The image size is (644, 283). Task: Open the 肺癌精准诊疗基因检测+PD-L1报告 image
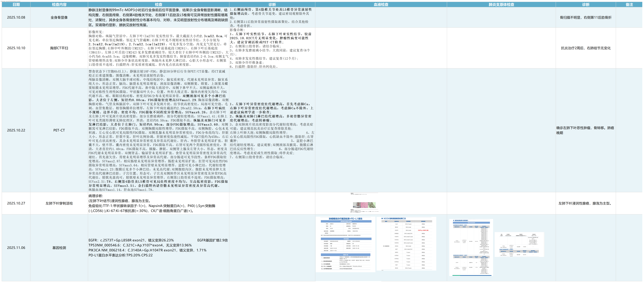[x=345, y=244]
